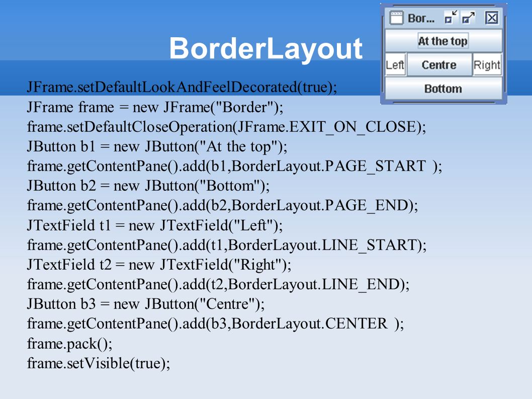The image size is (532, 399).
Task: Click the 'At the top' button
Action: click(444, 41)
